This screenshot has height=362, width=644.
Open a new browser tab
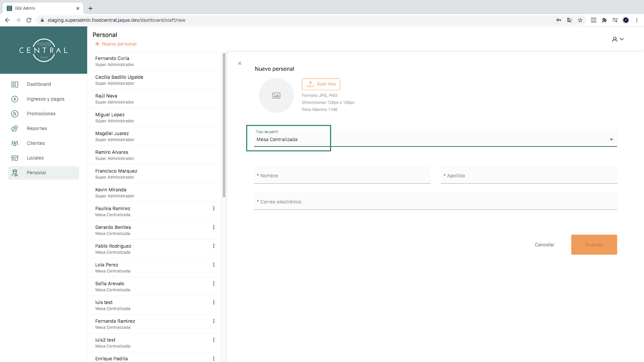pyautogui.click(x=91, y=8)
